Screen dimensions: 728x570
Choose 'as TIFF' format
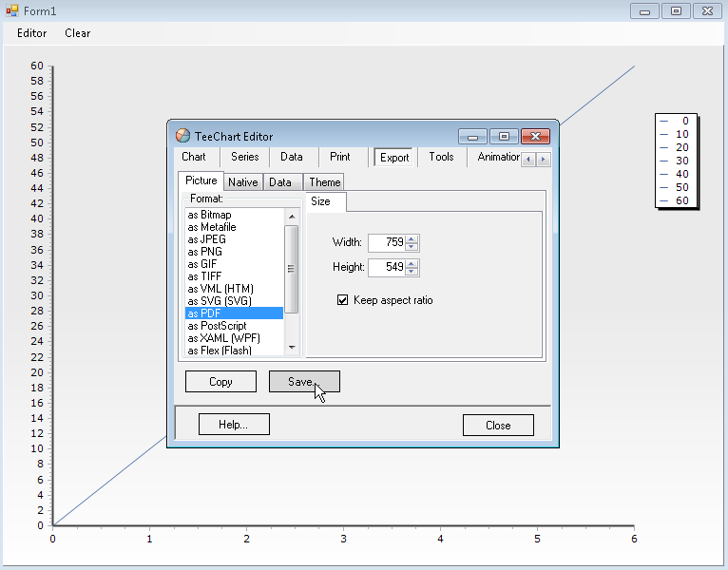pos(234,276)
